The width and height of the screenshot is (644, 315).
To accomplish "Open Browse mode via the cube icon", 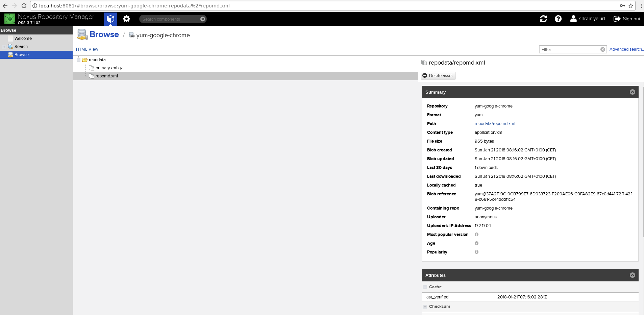I will [110, 19].
